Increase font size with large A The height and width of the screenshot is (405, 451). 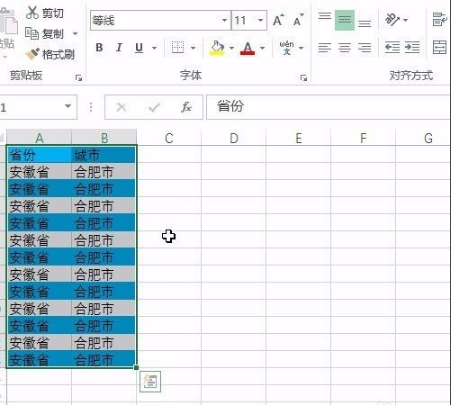click(x=278, y=20)
